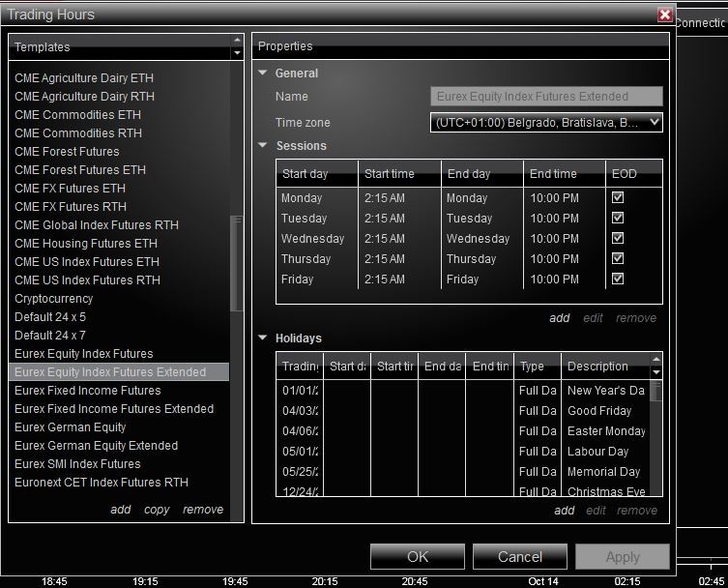Viewport: 728px width, 588px height.
Task: Click Description column header in Holidays
Action: [x=605, y=366]
